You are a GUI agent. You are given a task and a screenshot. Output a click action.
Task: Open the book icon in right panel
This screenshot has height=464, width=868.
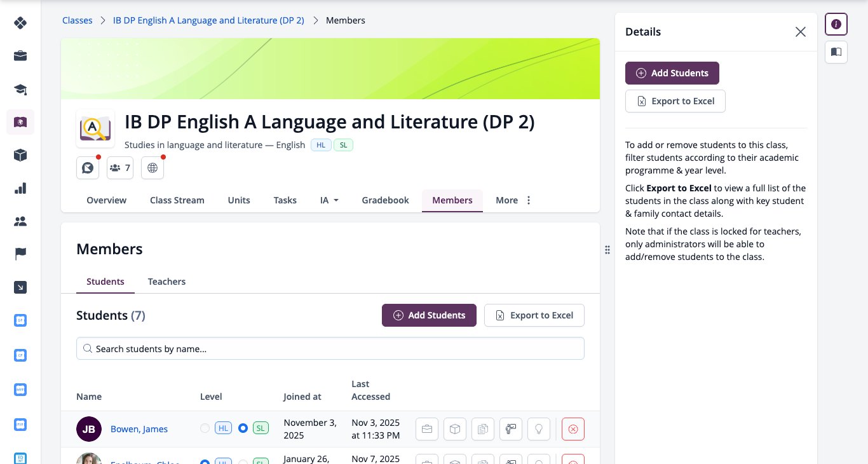click(x=836, y=52)
